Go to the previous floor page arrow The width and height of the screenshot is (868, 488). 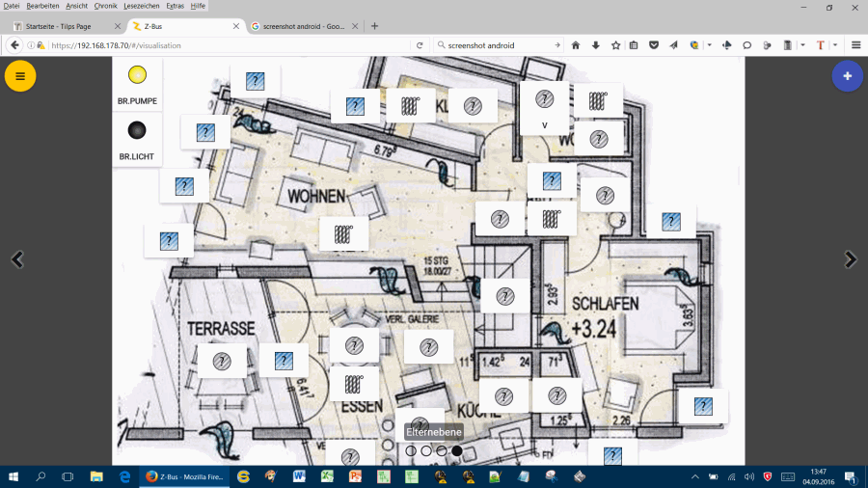pos(16,258)
